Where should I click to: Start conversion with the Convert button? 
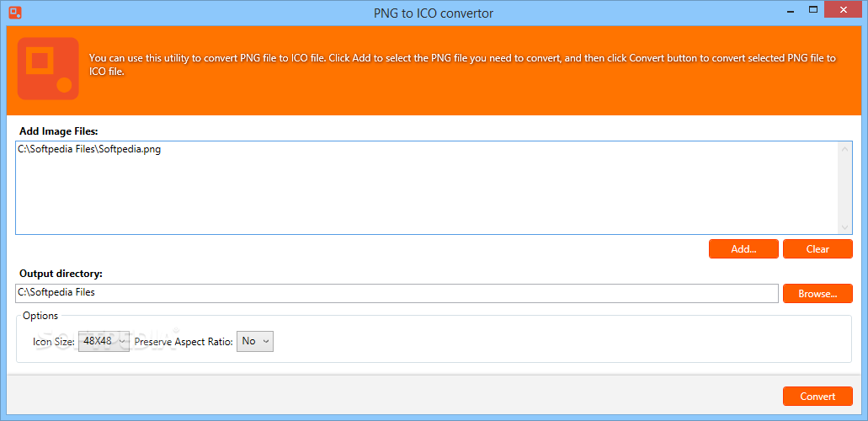(x=817, y=396)
